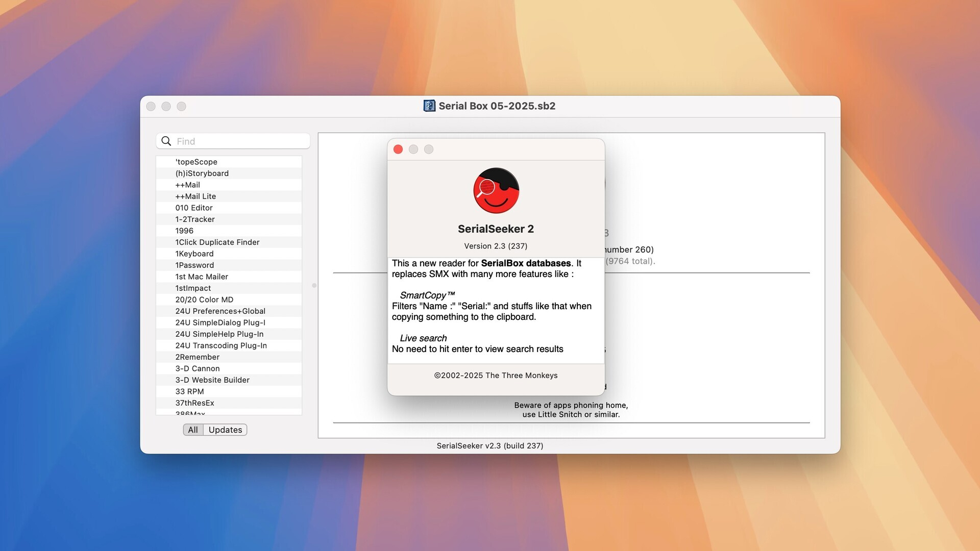Screen dimensions: 980x551
Task: Click the SmartCopy feature heading
Action: click(427, 295)
